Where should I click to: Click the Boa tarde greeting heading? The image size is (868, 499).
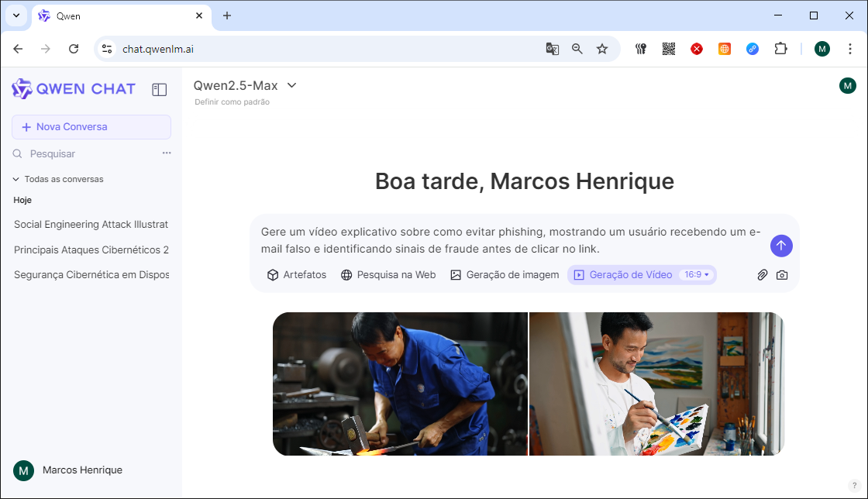point(525,181)
